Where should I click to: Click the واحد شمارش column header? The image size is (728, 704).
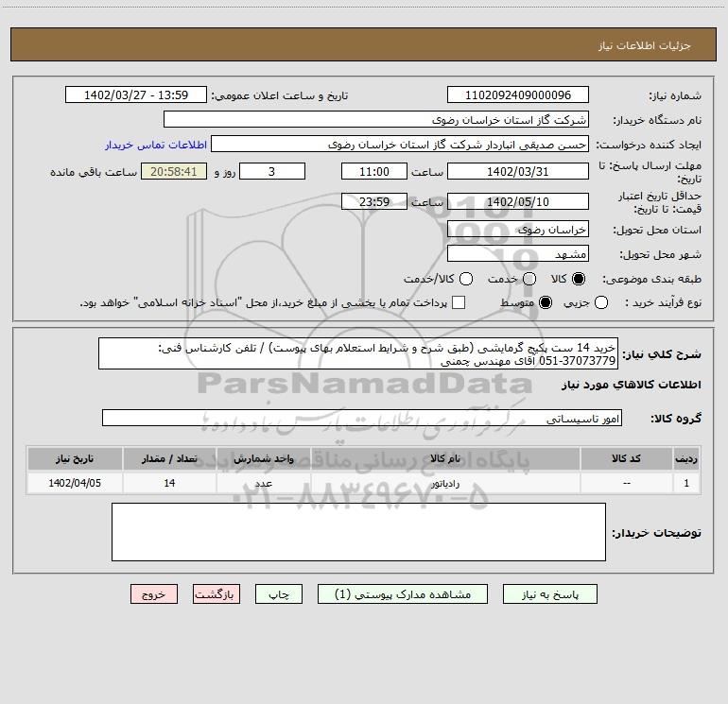tap(263, 458)
